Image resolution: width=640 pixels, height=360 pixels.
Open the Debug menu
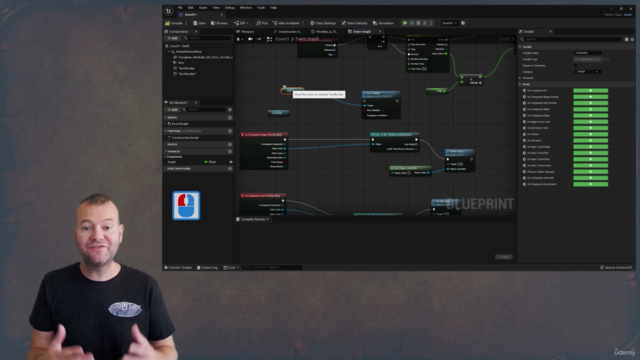pos(230,8)
